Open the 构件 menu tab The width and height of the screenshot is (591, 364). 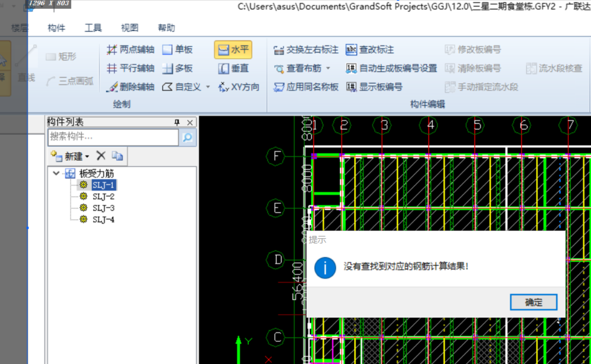(x=56, y=28)
